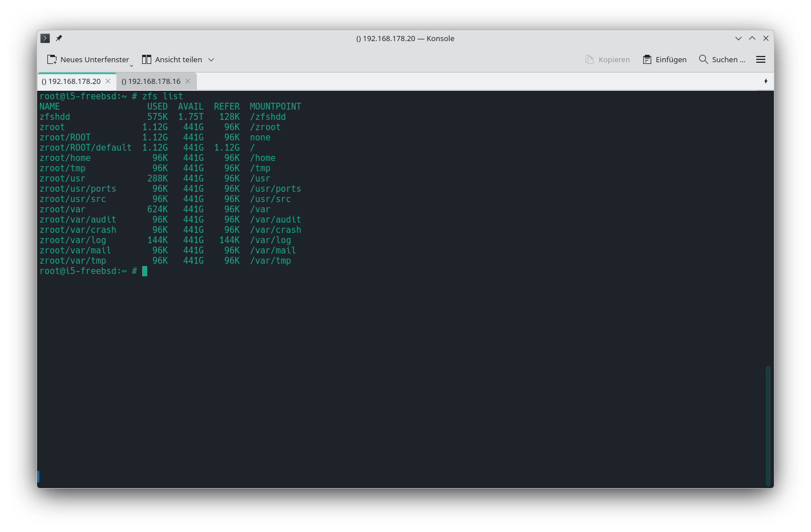Image resolution: width=811 pixels, height=532 pixels.
Task: Click the Konsole window title text
Action: [x=405, y=38]
